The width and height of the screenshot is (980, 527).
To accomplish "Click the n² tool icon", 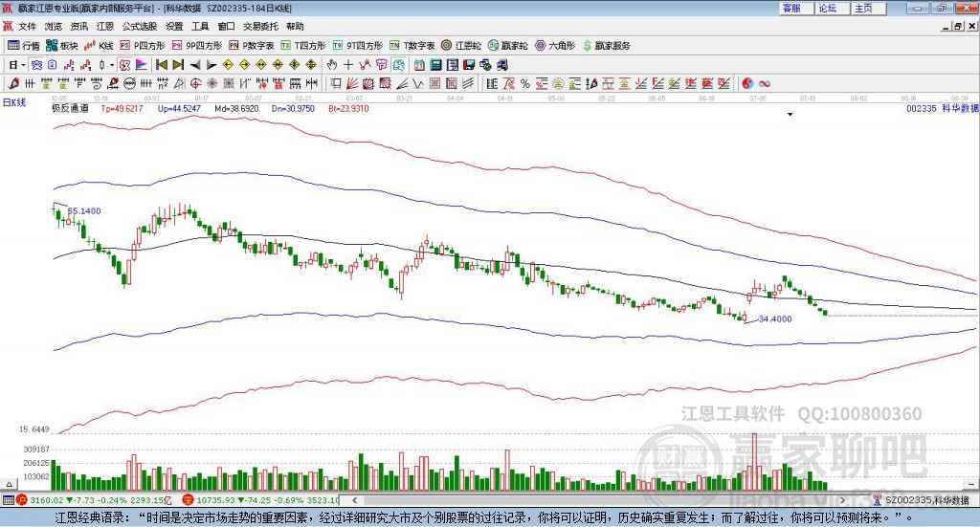I will 163,83.
